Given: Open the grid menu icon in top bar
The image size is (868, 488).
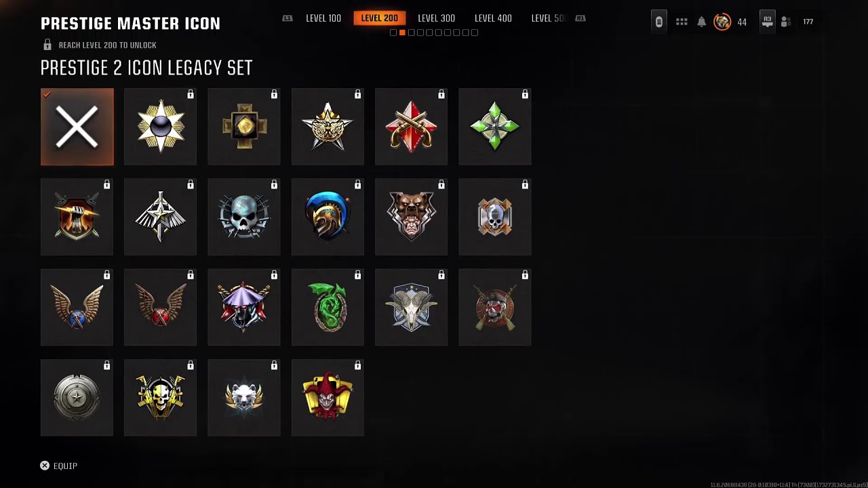Looking at the screenshot, I should (682, 22).
